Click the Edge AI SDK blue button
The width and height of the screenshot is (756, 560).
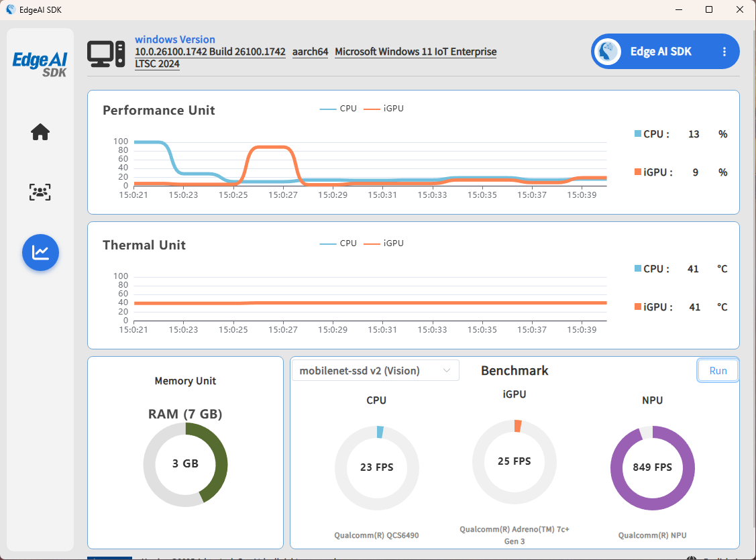(x=665, y=51)
